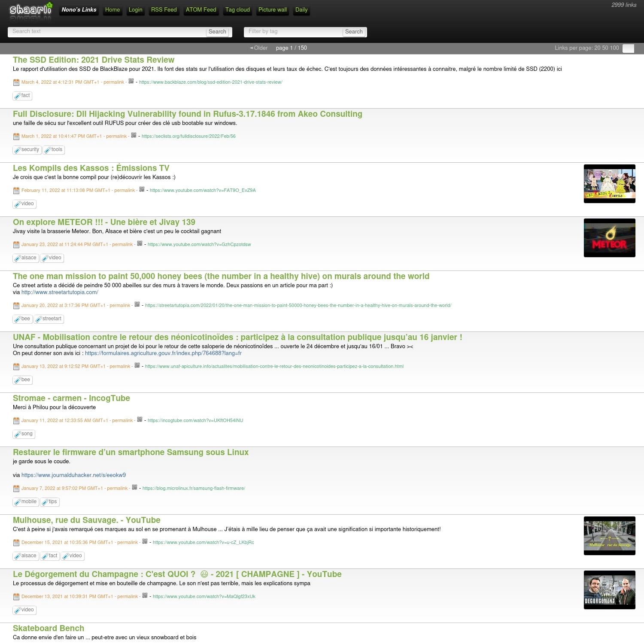Screen dimensions: 644x644
Task: Go to the Home menu item
Action: tap(112, 9)
